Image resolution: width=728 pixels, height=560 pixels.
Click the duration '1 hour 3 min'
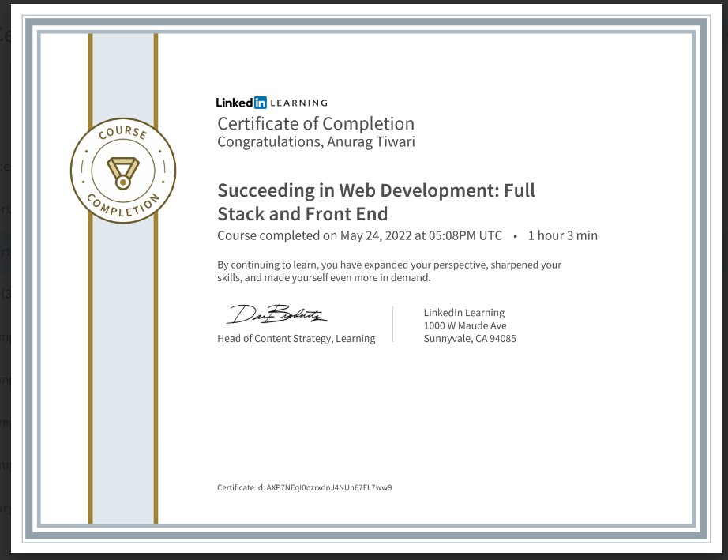(x=563, y=235)
